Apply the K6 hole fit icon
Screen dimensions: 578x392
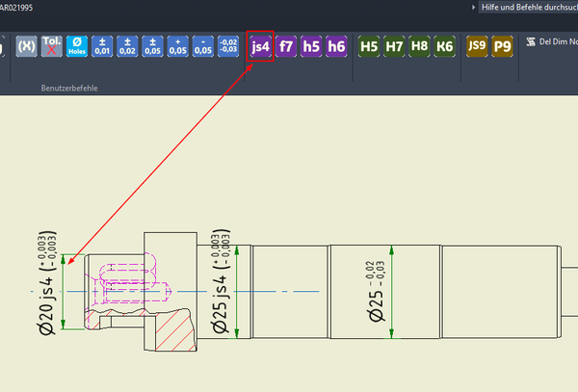pos(444,46)
